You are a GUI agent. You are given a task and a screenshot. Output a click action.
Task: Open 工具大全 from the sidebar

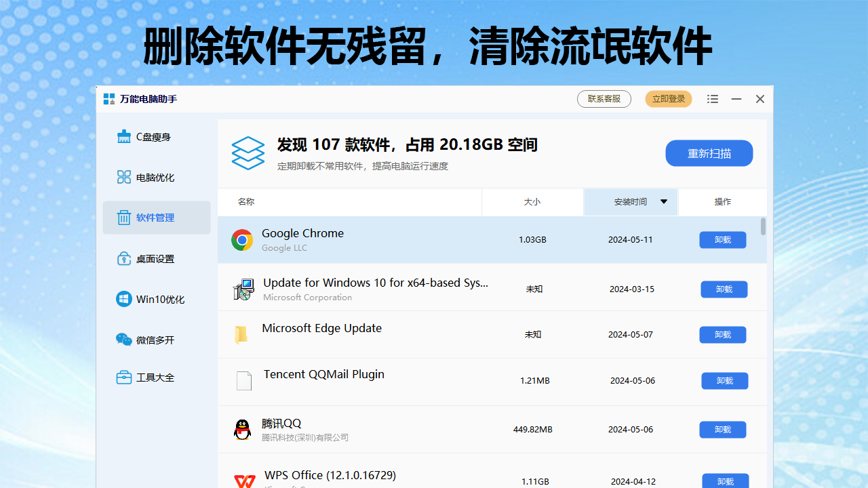pyautogui.click(x=157, y=378)
